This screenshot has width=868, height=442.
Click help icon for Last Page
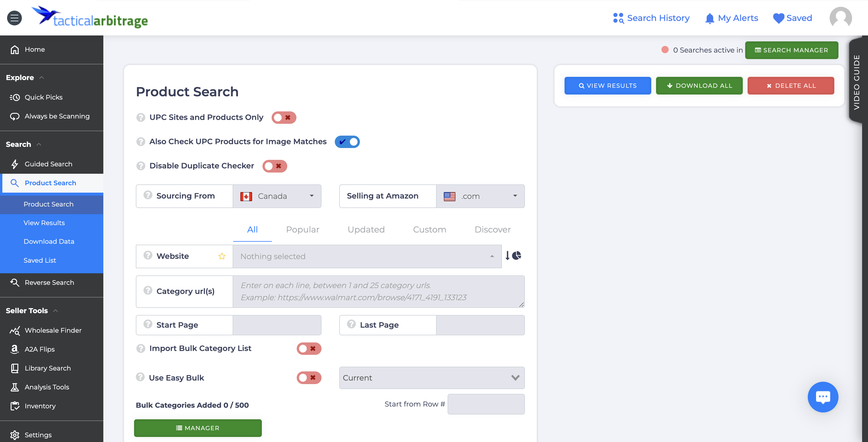[351, 324]
